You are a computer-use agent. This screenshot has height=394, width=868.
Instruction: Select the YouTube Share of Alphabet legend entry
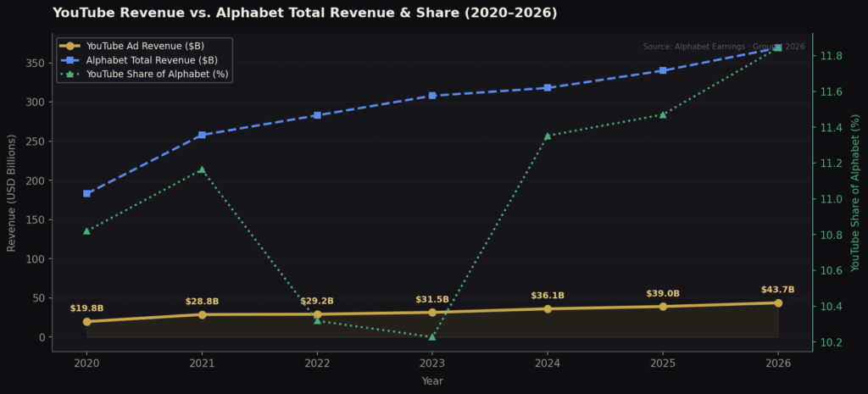pos(144,74)
